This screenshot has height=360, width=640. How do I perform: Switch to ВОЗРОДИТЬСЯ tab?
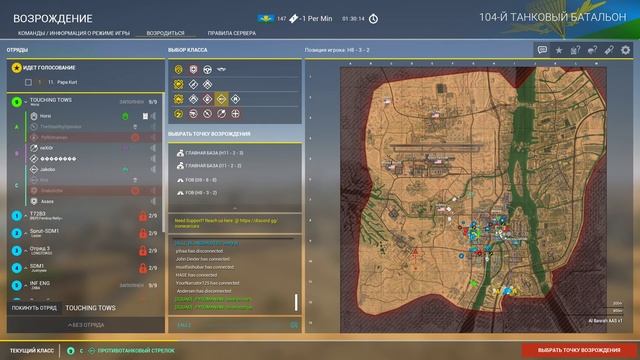(165, 33)
